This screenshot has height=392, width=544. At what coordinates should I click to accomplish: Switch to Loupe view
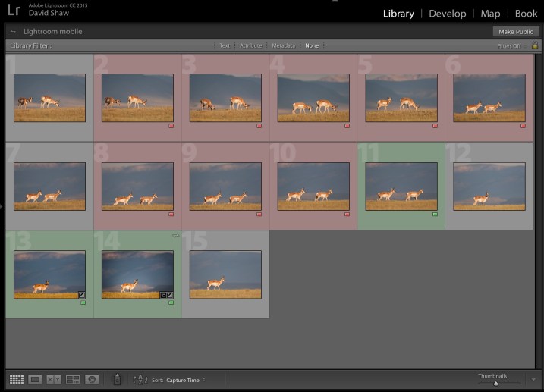(x=35, y=379)
